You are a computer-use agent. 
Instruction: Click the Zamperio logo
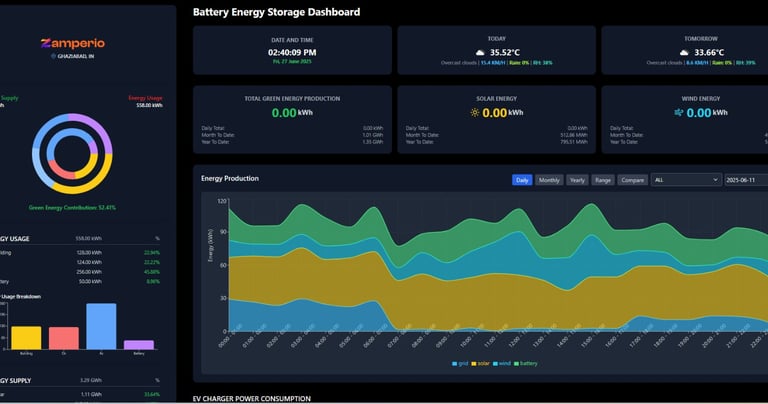click(72, 43)
